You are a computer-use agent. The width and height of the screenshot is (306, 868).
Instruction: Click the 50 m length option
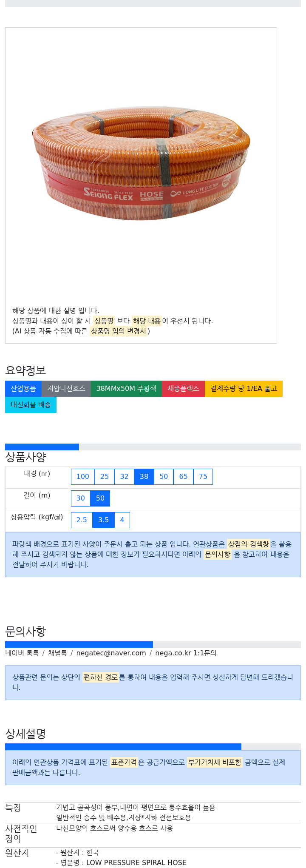coord(100,498)
